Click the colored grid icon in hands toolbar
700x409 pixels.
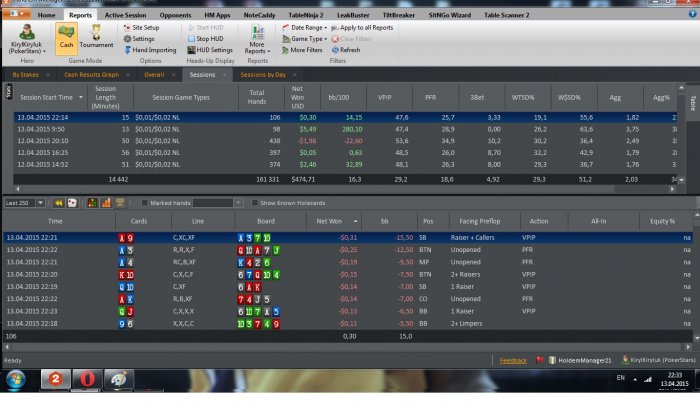pyautogui.click(x=92, y=203)
